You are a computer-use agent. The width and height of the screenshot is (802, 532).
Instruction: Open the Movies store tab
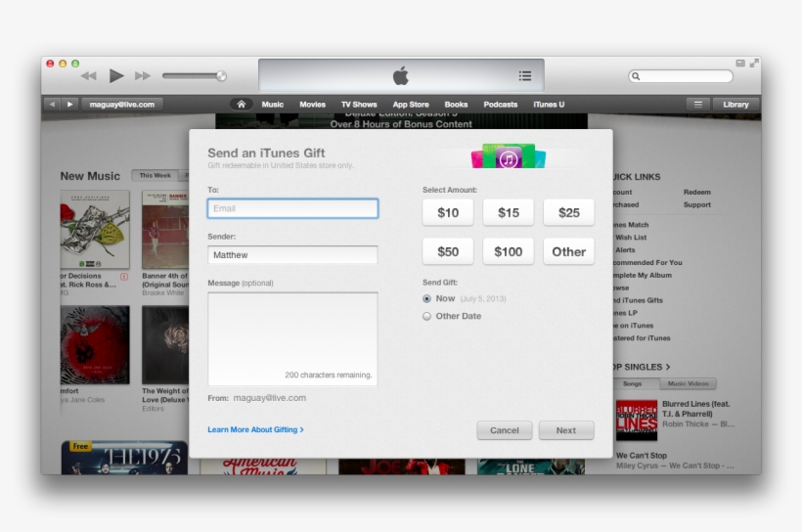313,105
